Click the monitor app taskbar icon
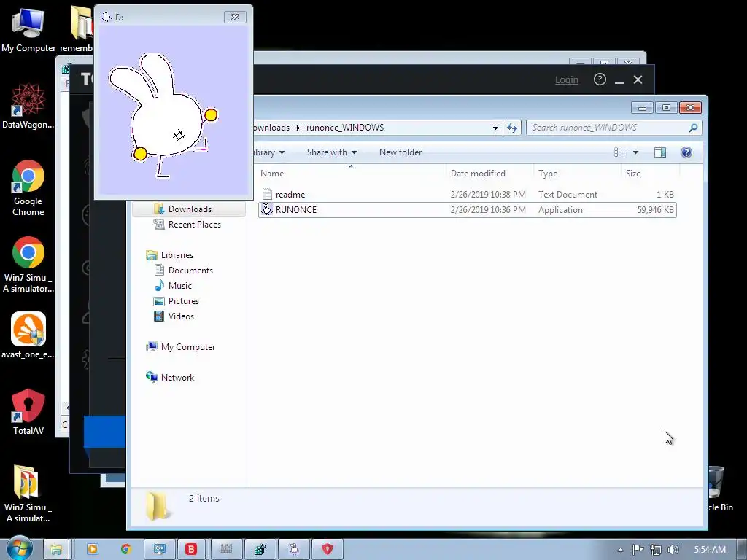The width and height of the screenshot is (747, 560). [158, 550]
